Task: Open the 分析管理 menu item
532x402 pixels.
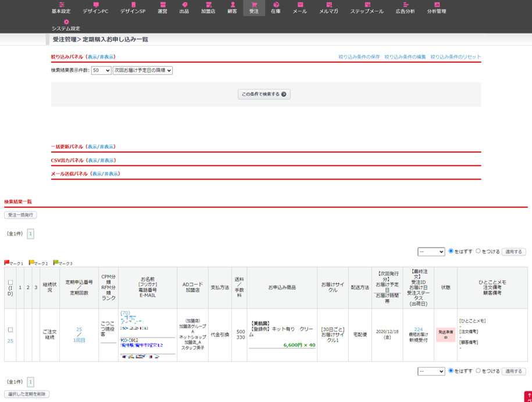Action: tap(437, 8)
